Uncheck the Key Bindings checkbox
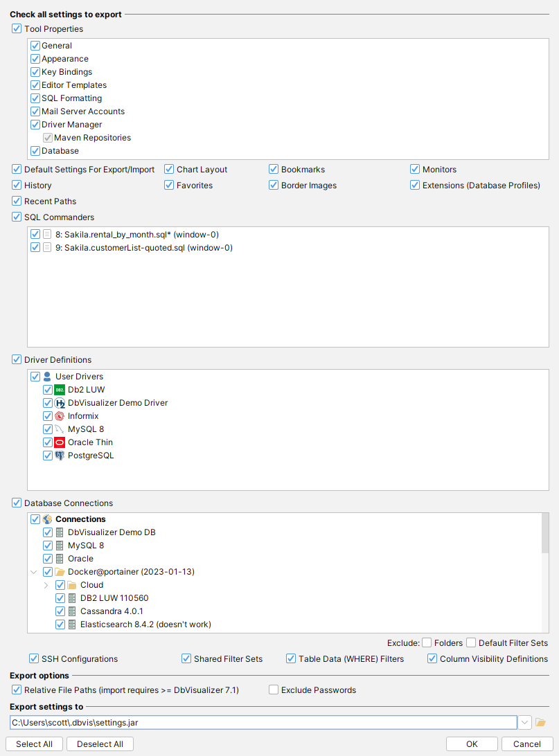The height and width of the screenshot is (756, 559). 35,72
